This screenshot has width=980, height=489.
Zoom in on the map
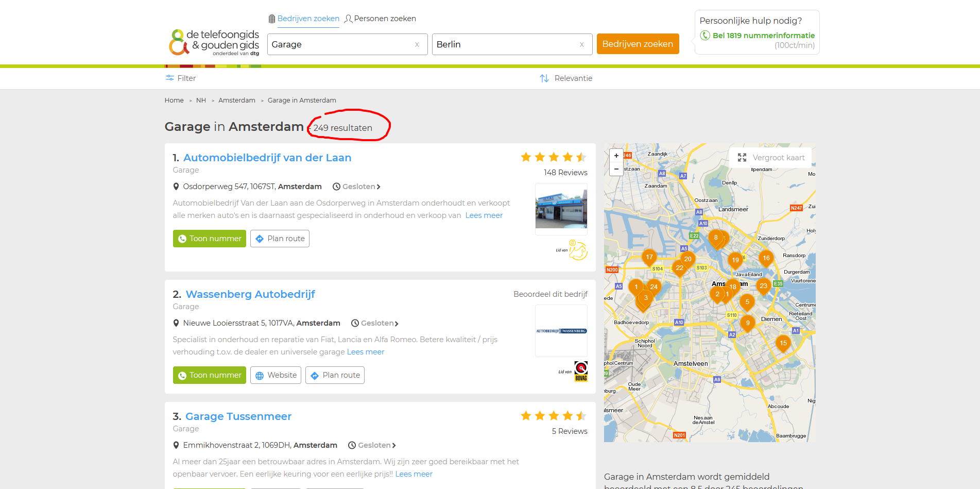(x=616, y=156)
